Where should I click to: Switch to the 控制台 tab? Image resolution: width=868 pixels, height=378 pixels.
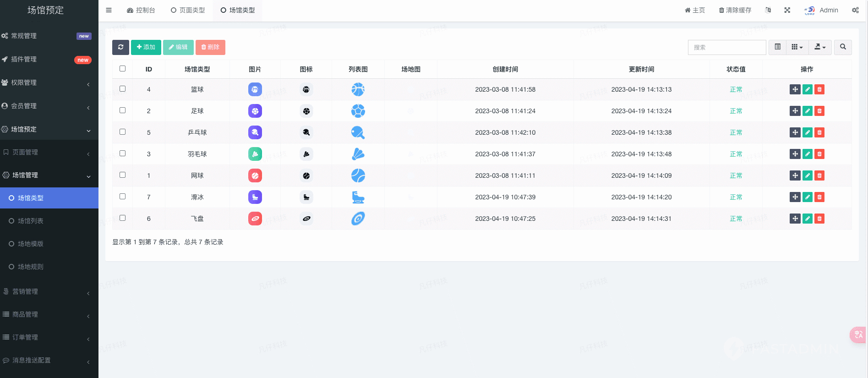[141, 10]
